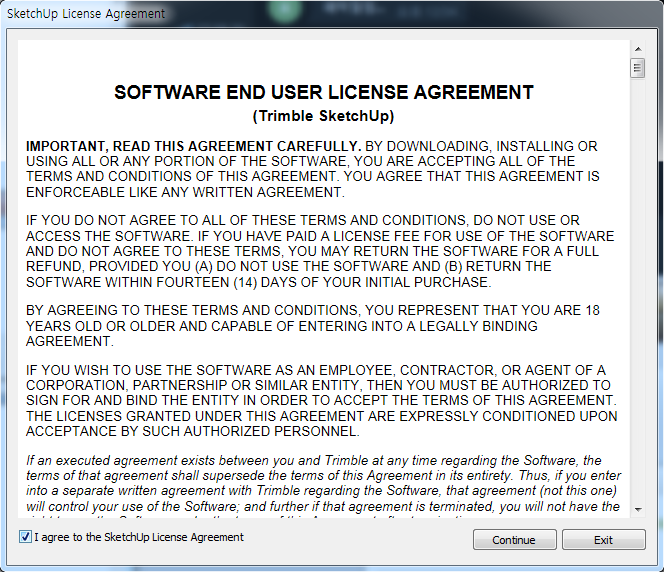The width and height of the screenshot is (664, 572).
Task: Click the line beginning IF YOU DO NOT AGREE
Action: [x=303, y=221]
